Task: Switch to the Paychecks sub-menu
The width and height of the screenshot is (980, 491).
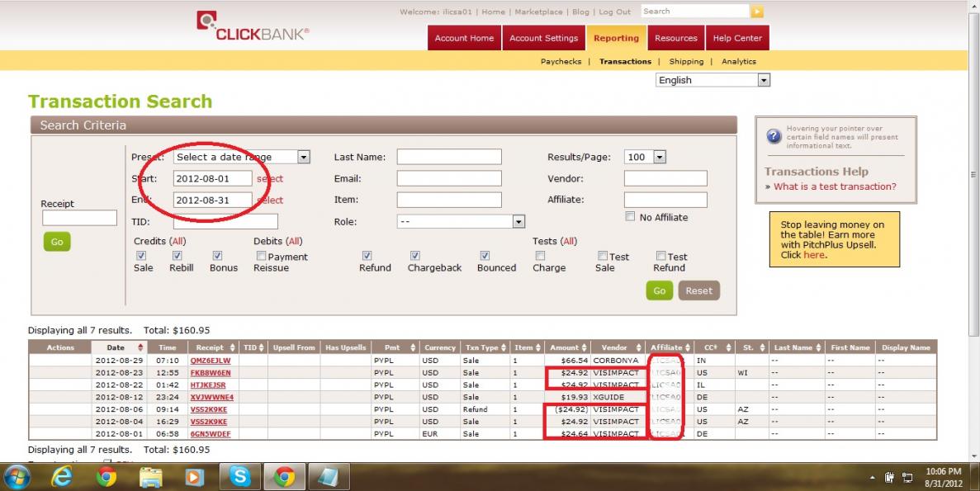Action: pos(561,61)
